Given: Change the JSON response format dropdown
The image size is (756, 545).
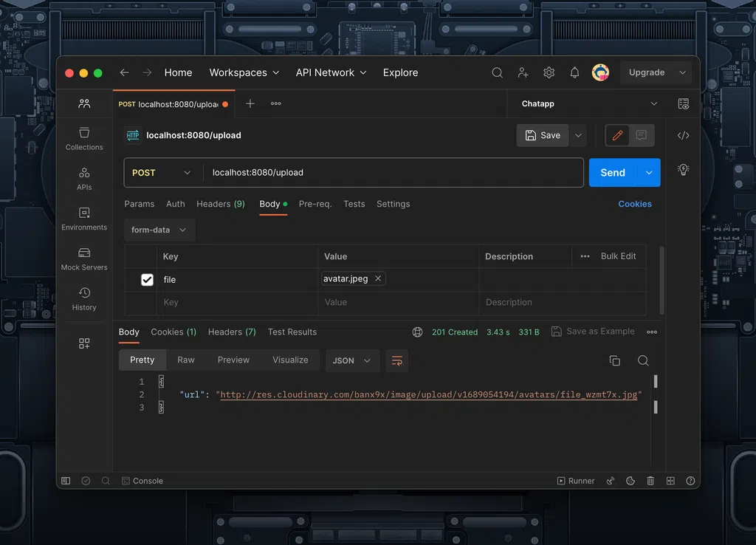Looking at the screenshot, I should (x=352, y=361).
